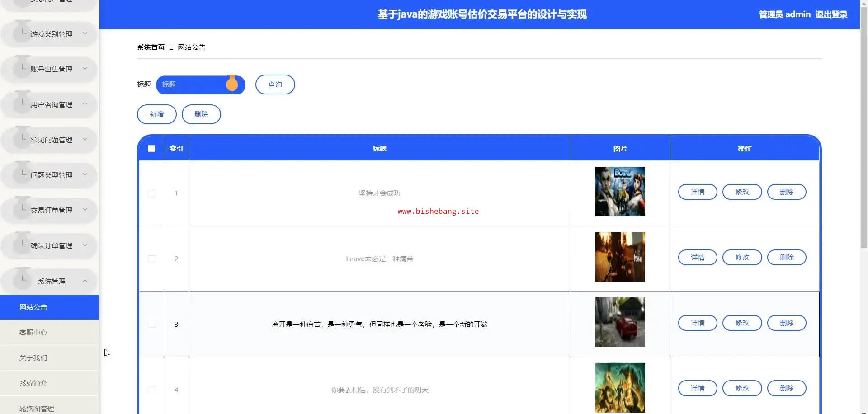Open 详情 for the Leave未必是一种痛苦 row

698,258
